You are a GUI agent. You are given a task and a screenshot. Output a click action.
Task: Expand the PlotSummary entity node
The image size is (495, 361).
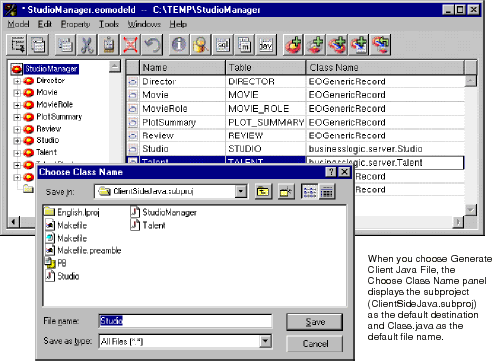coord(17,117)
